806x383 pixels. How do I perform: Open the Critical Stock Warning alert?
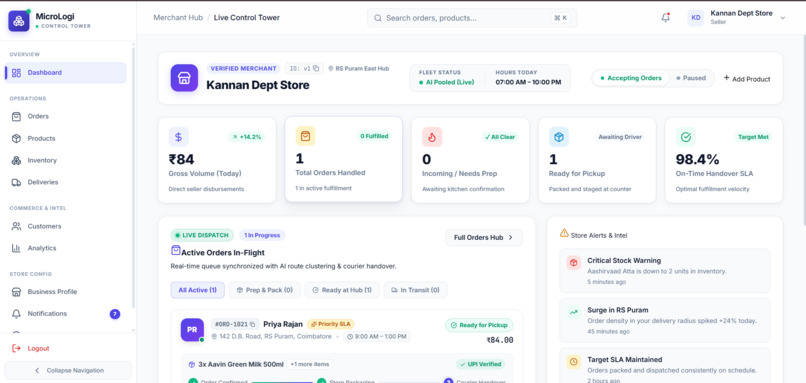[x=665, y=271]
